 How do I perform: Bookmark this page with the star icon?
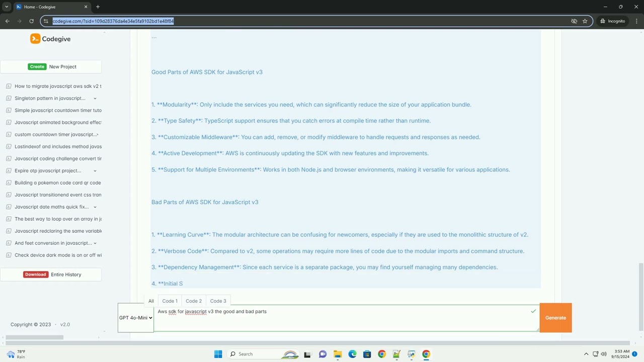point(585,21)
